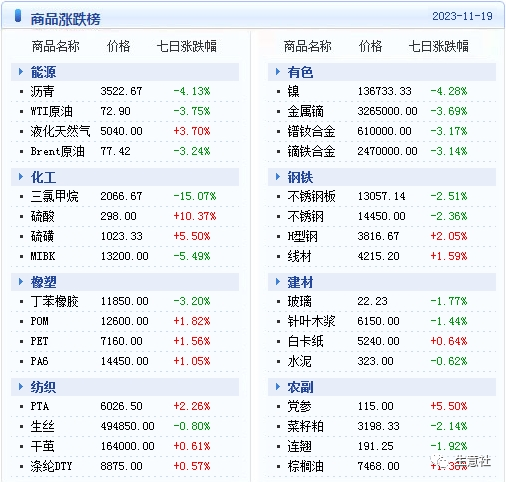This screenshot has height=482, width=506.
Task: Click the 不锈钢 price 14450.00
Action: (x=381, y=216)
